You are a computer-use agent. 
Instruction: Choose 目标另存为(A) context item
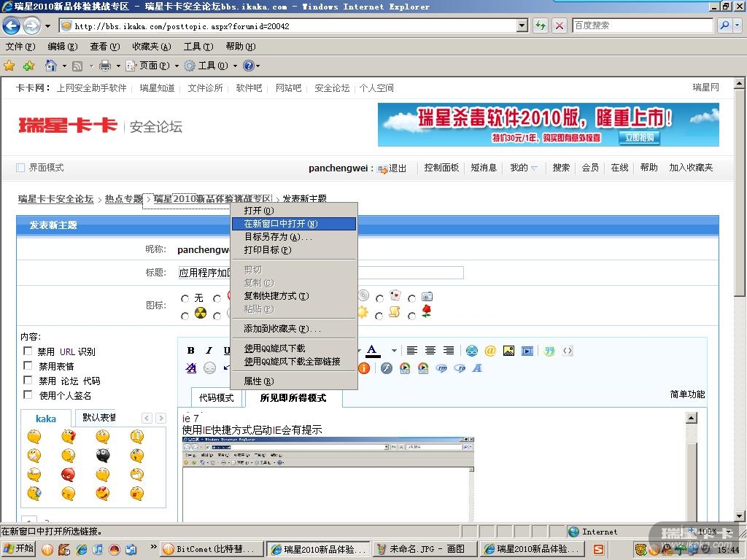293,237
